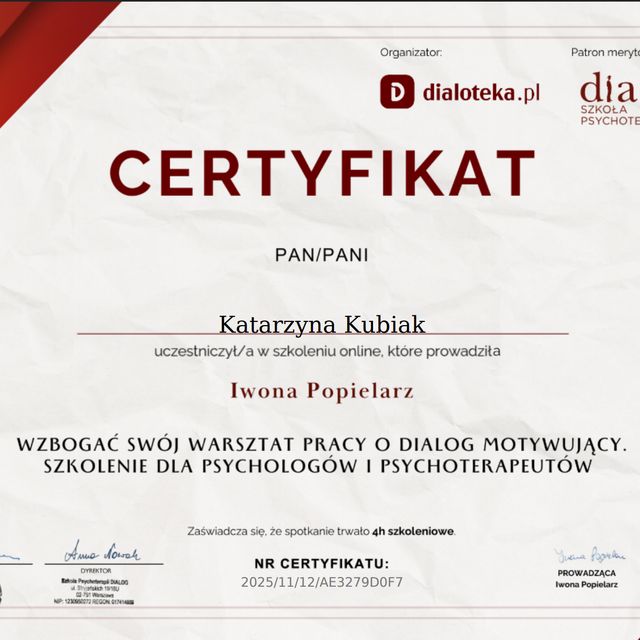Click the dialoteka.pl wordmark text

[481, 92]
